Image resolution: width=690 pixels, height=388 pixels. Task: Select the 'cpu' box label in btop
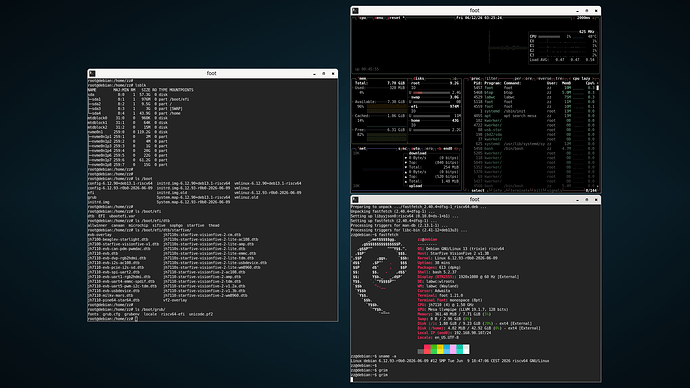coord(363,18)
